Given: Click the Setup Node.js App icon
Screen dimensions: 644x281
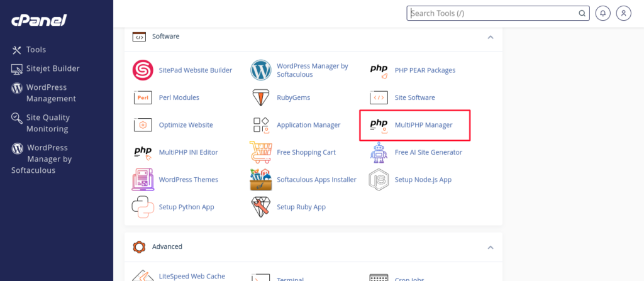Looking at the screenshot, I should tap(379, 180).
